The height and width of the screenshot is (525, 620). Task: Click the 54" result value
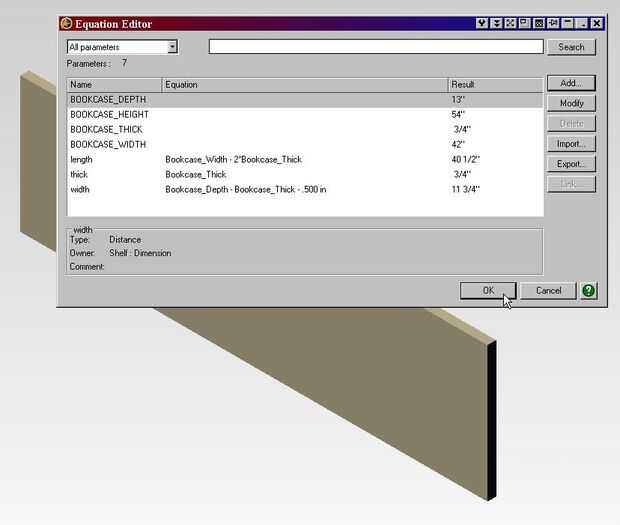click(x=458, y=115)
